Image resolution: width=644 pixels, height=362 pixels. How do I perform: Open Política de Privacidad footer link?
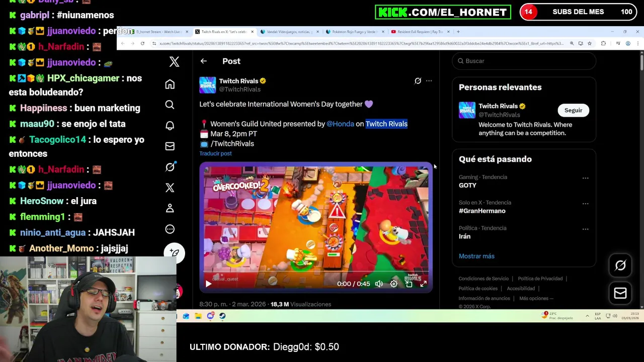click(540, 279)
